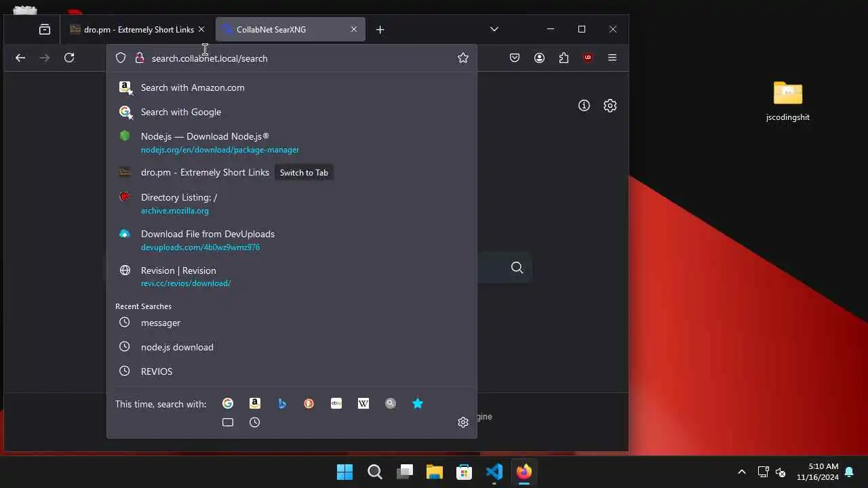Close the dro.pm tab
Screen dimensions: 868x488
[201, 29]
